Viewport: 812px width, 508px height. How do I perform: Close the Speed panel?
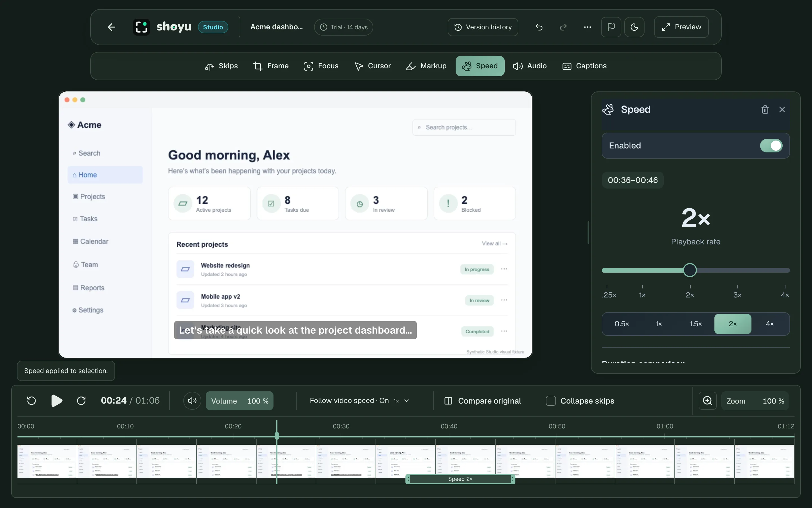(782, 110)
